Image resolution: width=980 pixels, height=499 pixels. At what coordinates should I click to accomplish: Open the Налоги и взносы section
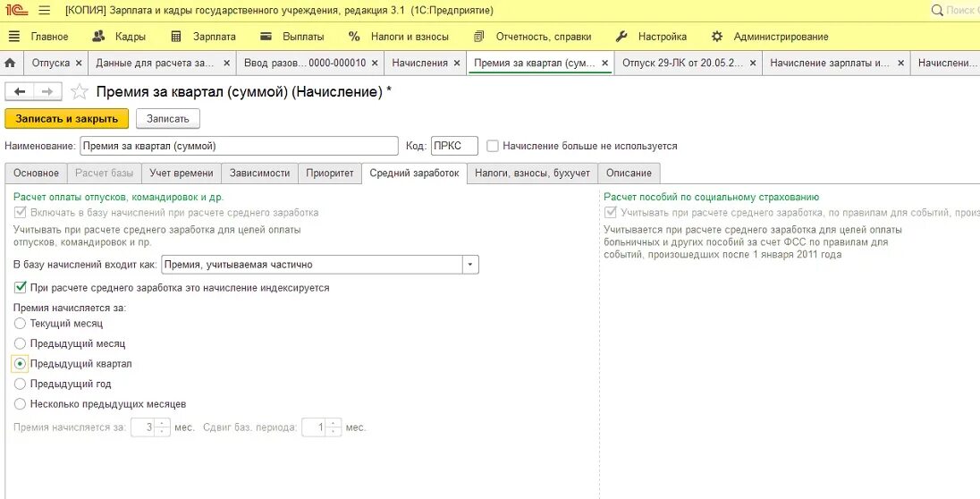[398, 37]
